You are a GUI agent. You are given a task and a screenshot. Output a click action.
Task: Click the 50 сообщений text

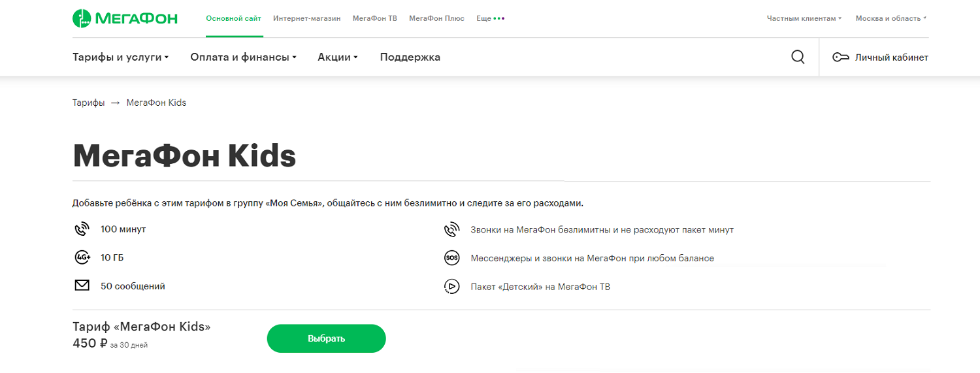point(133,286)
